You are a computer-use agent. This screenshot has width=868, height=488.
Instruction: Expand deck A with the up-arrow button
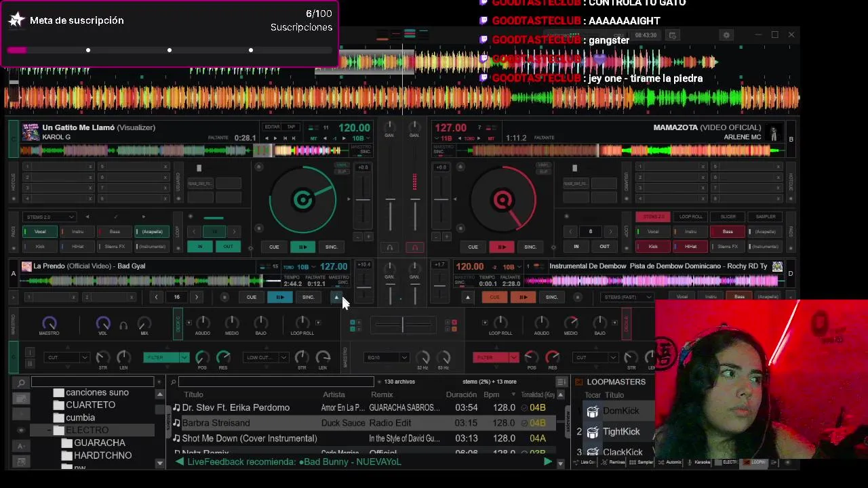coord(336,297)
